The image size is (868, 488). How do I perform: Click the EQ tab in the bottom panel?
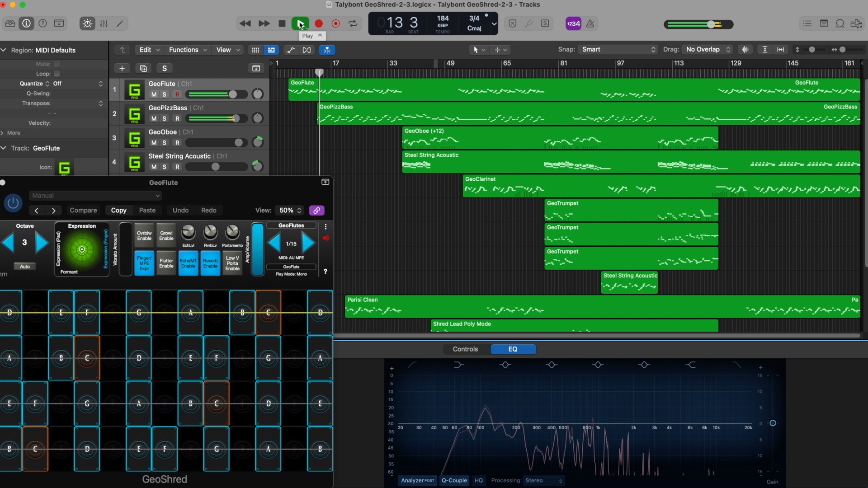(513, 348)
